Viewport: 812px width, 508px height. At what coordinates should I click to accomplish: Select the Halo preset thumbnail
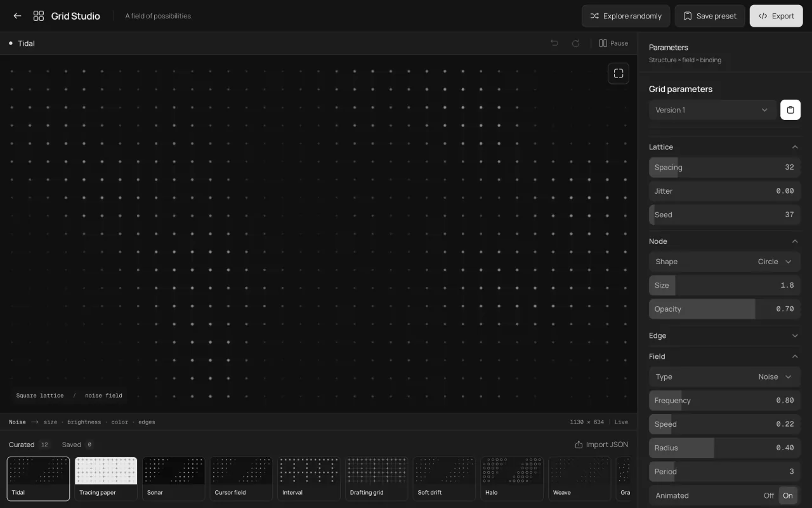tap(512, 479)
